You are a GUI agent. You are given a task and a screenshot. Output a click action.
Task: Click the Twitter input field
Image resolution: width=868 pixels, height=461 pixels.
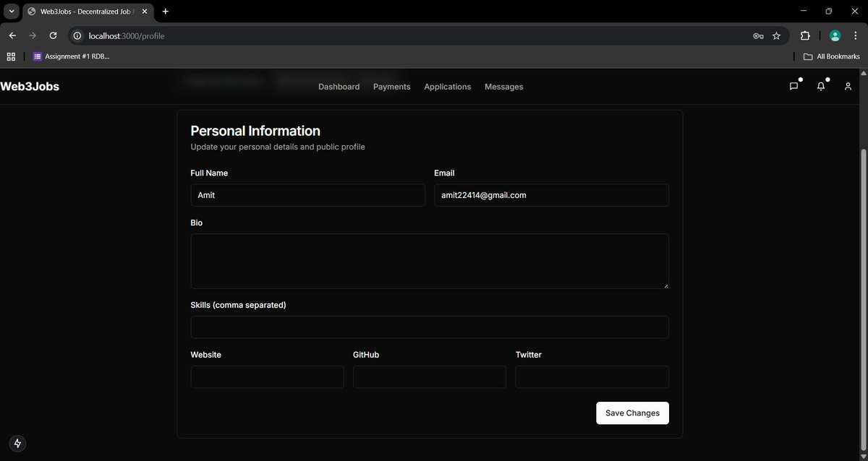click(592, 376)
